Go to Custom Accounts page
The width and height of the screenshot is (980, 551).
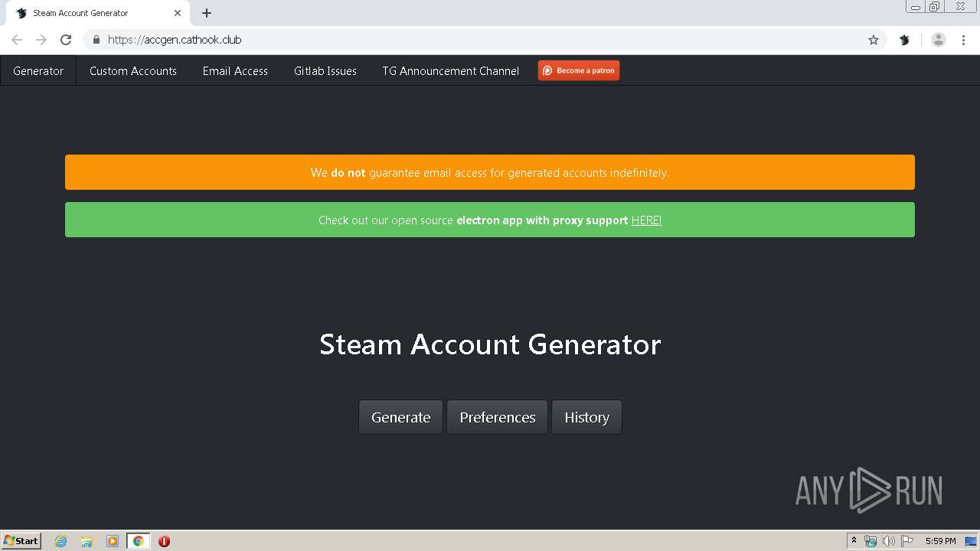133,70
